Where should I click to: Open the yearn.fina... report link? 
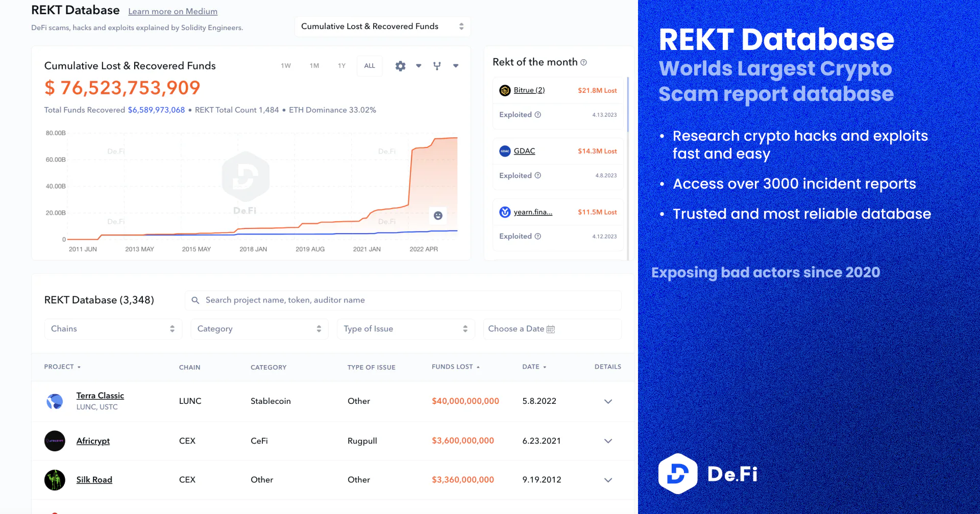[x=533, y=212]
